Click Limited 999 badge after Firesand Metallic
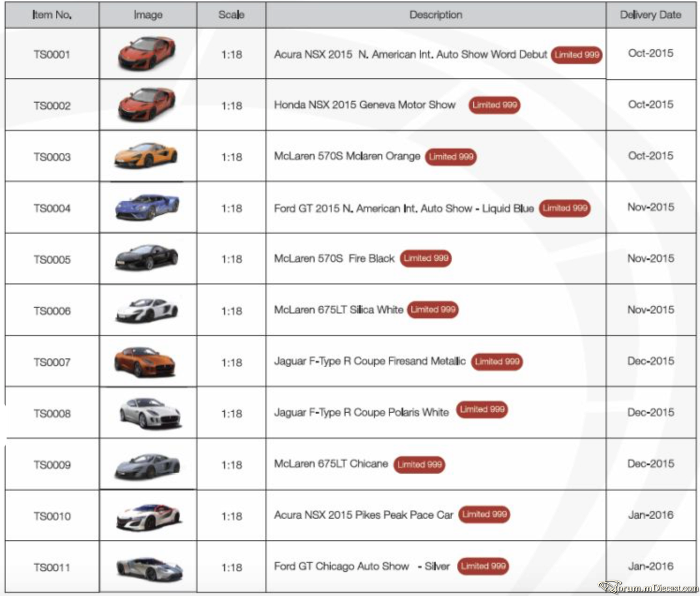This screenshot has height=596, width=700. coord(497,362)
